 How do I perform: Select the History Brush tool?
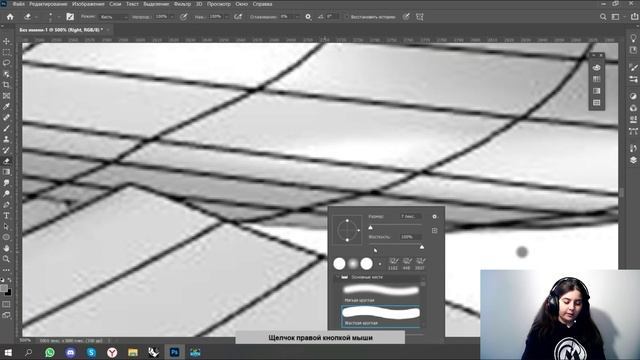coord(7,150)
